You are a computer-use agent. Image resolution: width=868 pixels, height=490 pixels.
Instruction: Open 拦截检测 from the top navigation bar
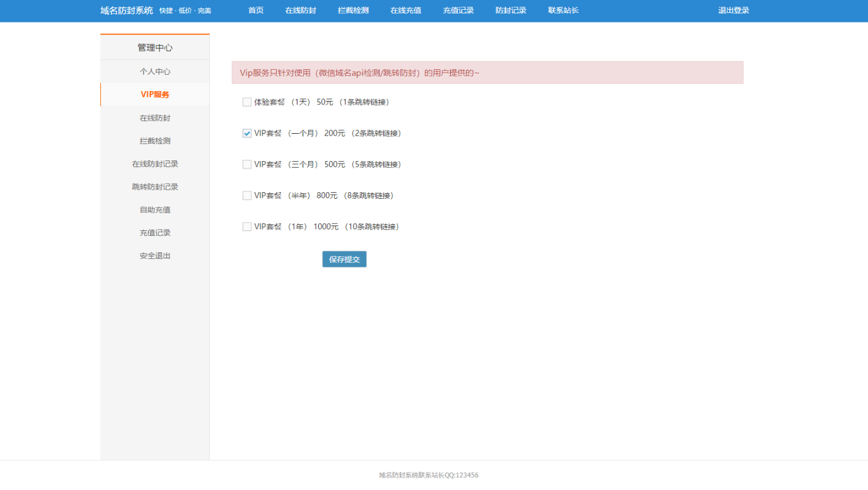point(353,10)
